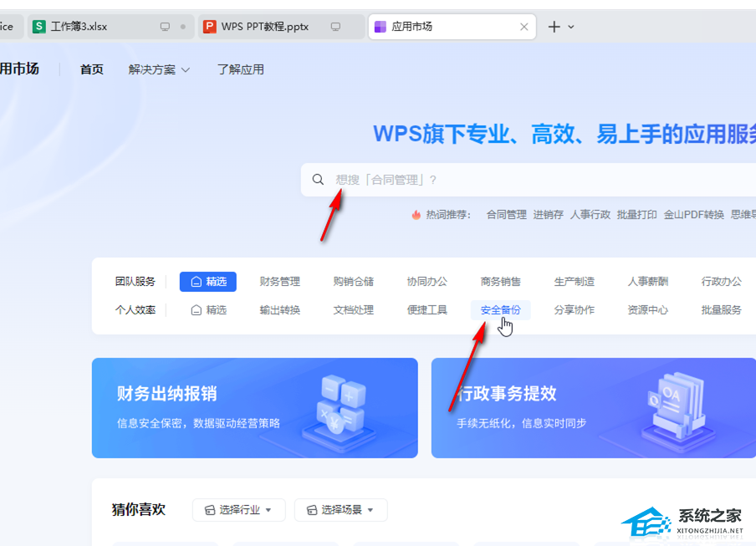Click the unsaved dot on 工作簿3.xlsx tab
Viewport: 756px width, 546px height.
point(183,27)
